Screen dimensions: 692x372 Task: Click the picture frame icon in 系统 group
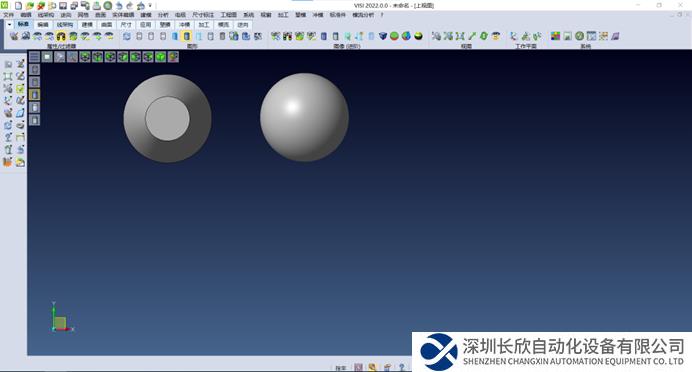click(567, 36)
